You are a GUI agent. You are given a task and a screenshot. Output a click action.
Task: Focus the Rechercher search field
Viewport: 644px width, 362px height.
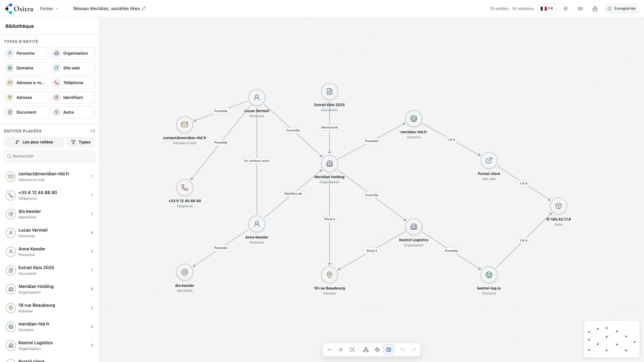tap(49, 156)
